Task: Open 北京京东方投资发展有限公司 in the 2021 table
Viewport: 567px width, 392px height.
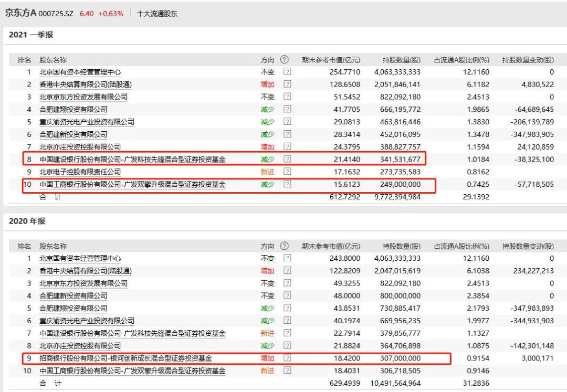Action: coord(83,97)
